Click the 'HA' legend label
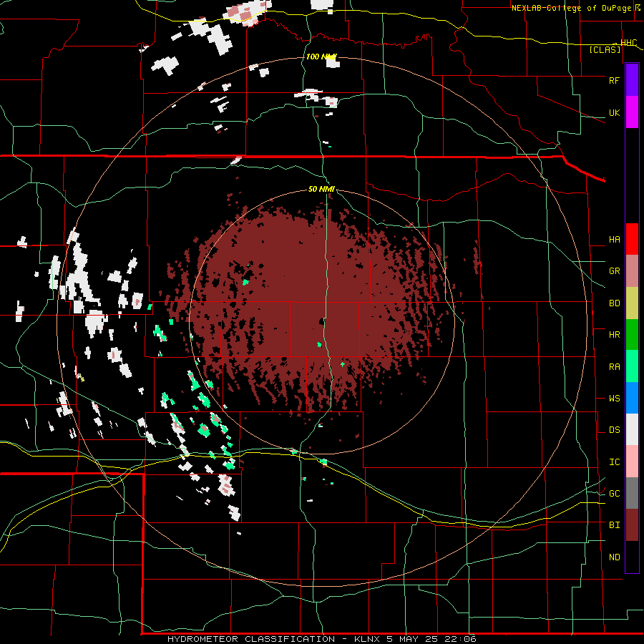The width and height of the screenshot is (644, 644). (x=614, y=240)
